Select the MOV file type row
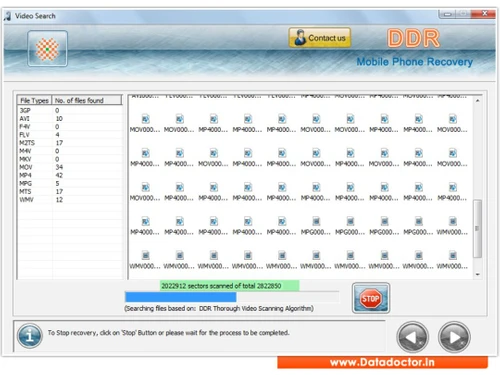This screenshot has width=500, height=375. (70, 167)
